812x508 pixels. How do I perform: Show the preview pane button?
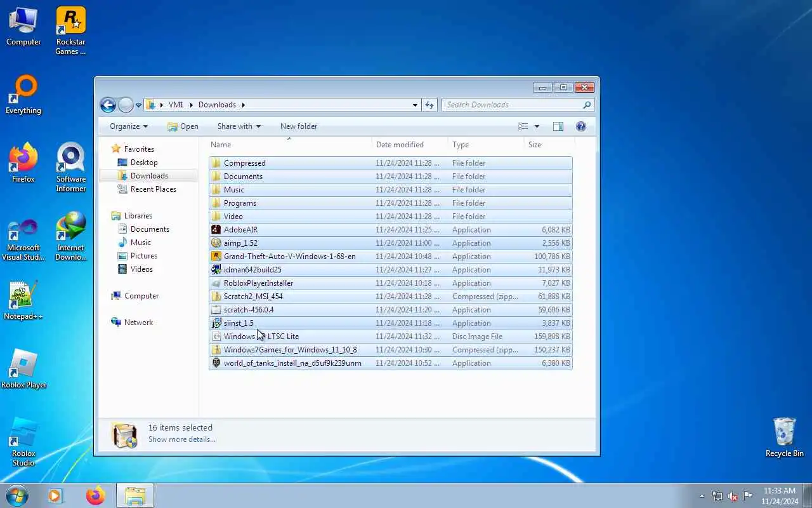[558, 126]
